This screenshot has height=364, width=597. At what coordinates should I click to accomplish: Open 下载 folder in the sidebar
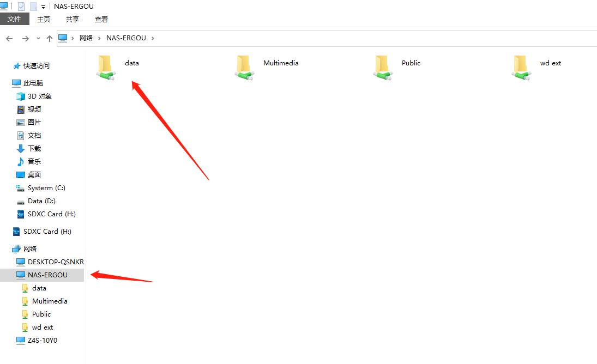(x=34, y=149)
